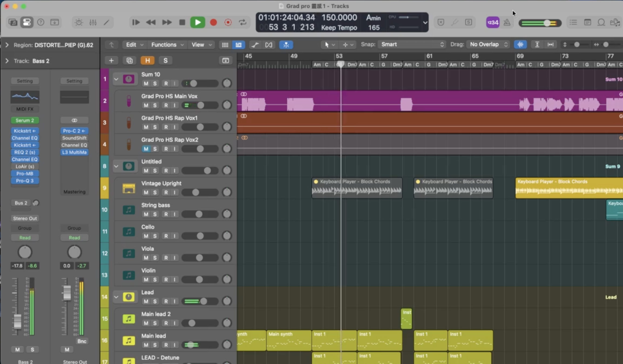Open the Snap Smart dropdown
This screenshot has width=623, height=364.
pos(412,44)
